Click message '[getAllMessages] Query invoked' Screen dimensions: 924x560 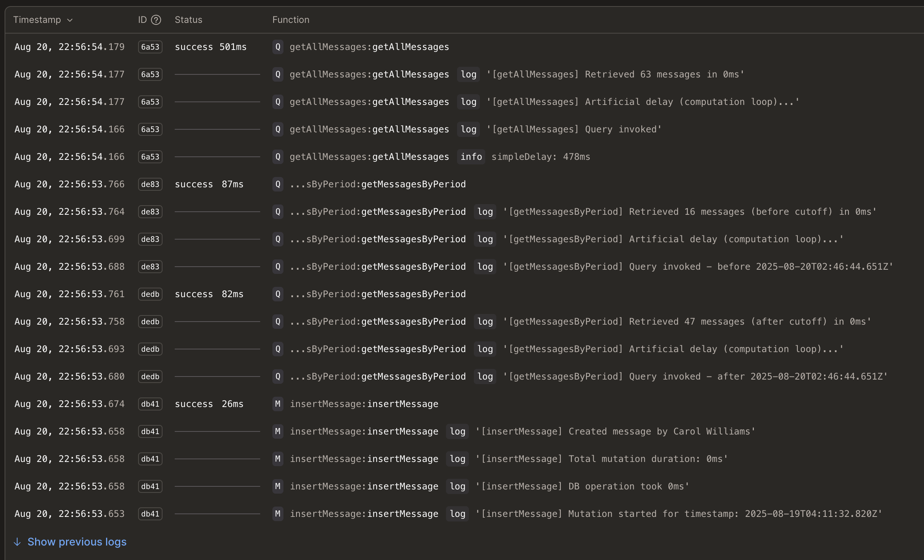click(x=574, y=129)
